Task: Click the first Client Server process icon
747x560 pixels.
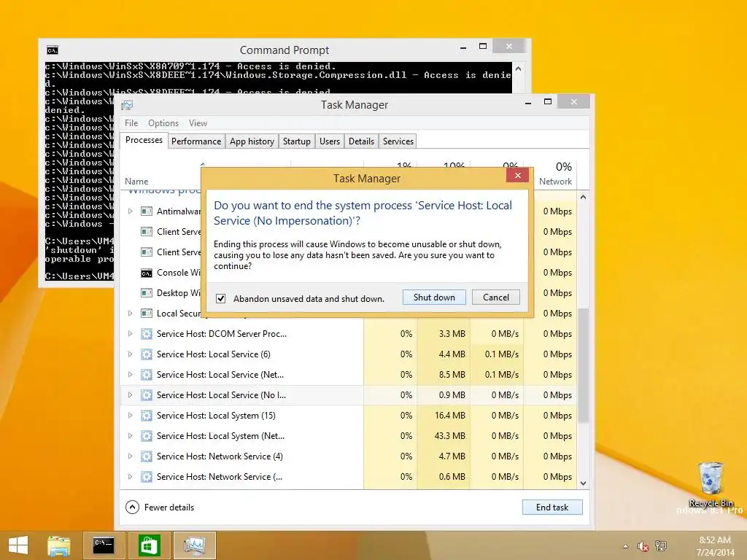Action: 147,231
